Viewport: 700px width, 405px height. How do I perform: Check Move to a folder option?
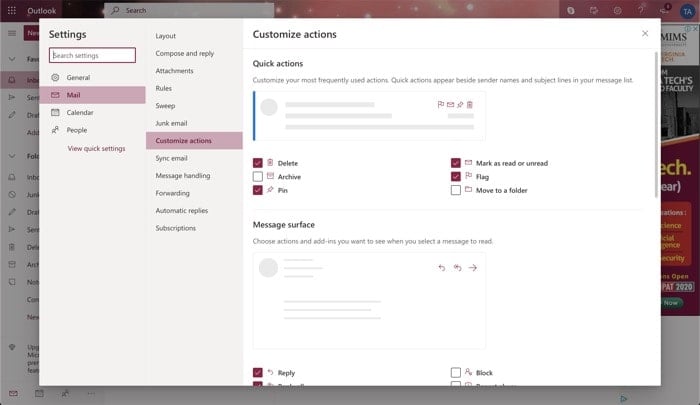click(455, 190)
